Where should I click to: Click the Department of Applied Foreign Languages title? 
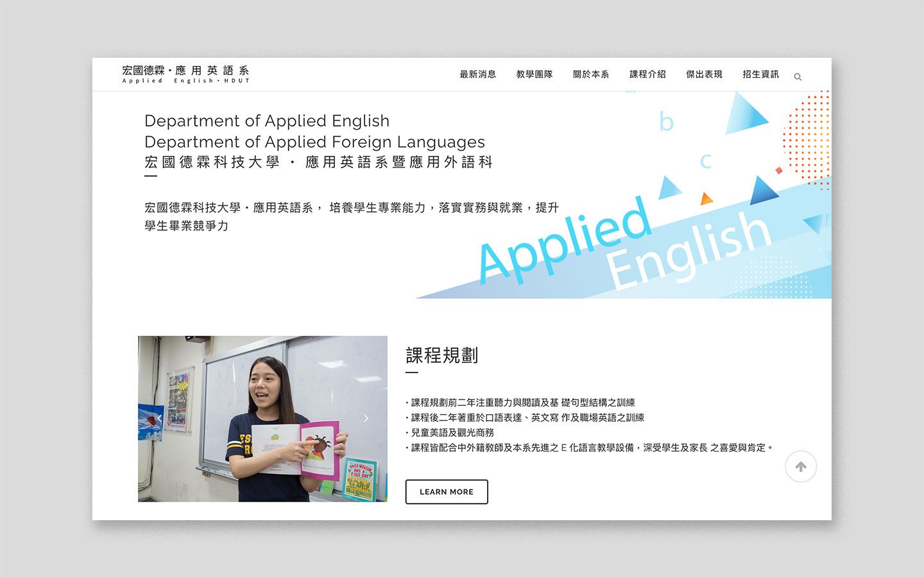coord(314,142)
